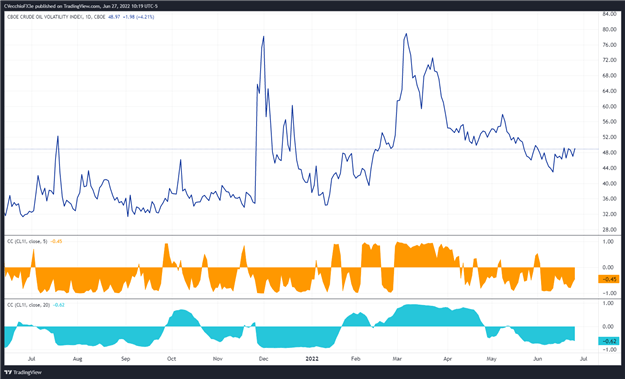
Task: Click the Sep label on time axis
Action: [125, 359]
